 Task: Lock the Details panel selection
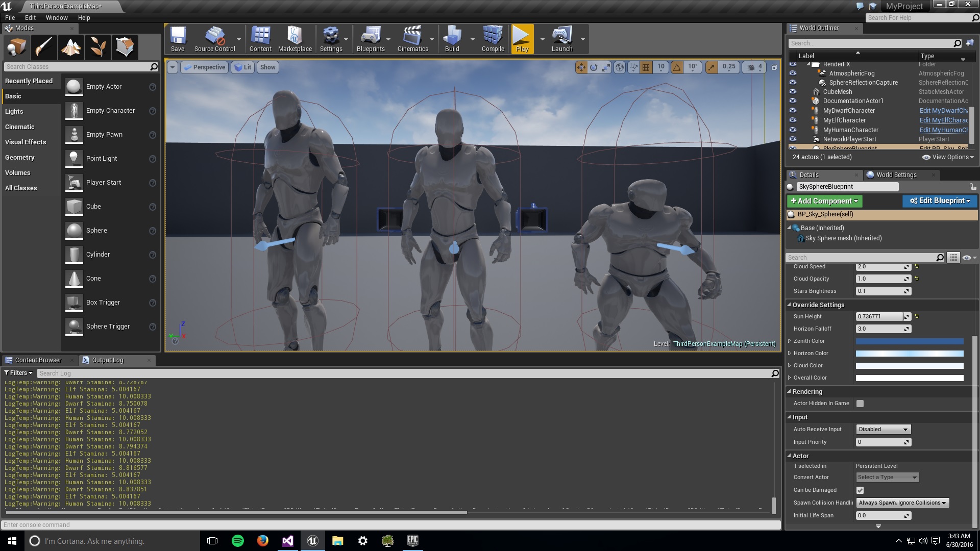(972, 187)
